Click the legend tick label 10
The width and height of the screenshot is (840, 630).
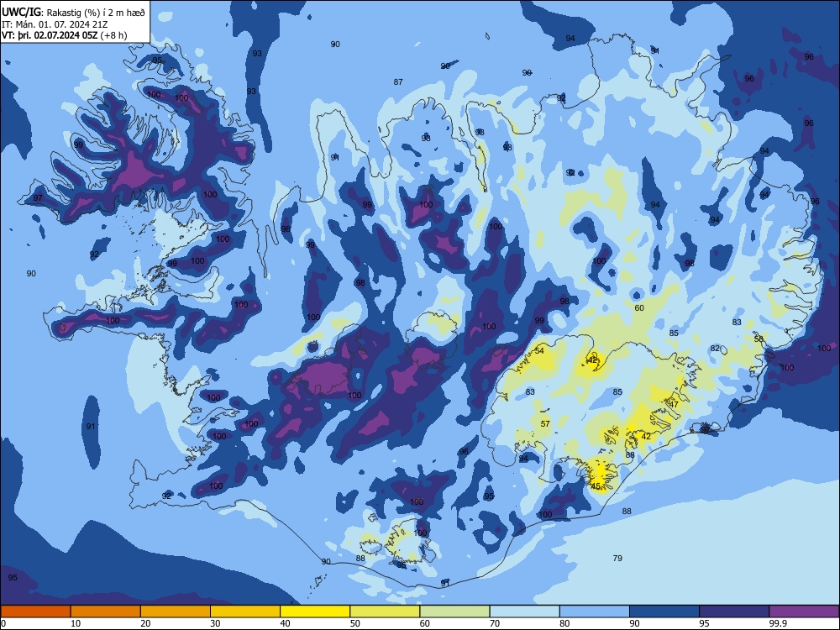(x=76, y=623)
